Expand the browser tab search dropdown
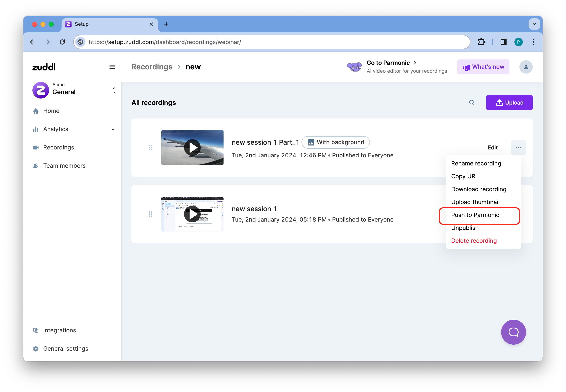Image resolution: width=566 pixels, height=392 pixels. point(534,24)
